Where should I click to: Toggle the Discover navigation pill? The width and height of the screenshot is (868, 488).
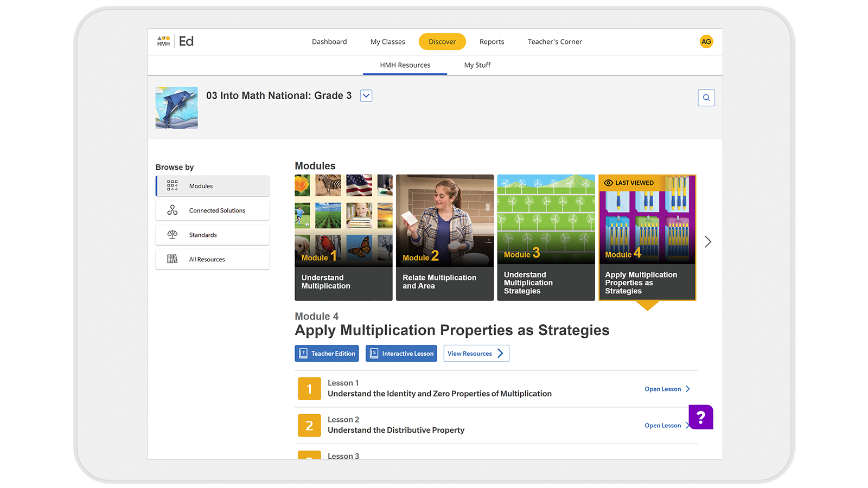click(x=442, y=41)
